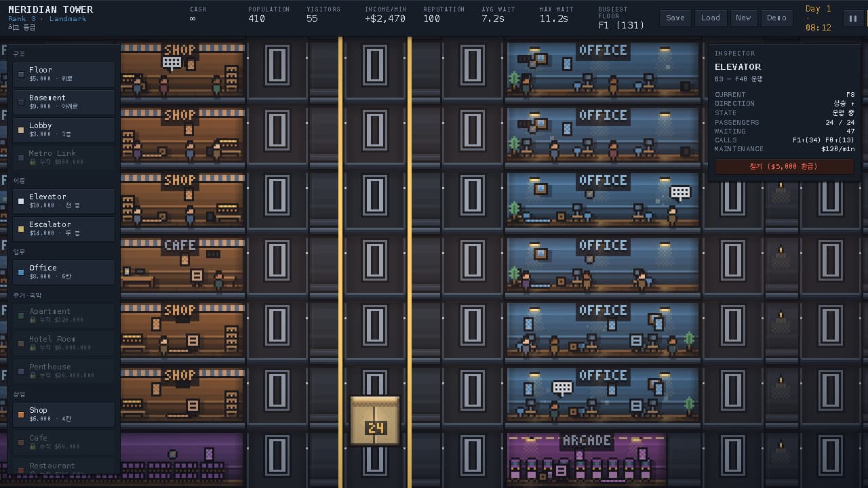The image size is (868, 488).
Task: Select the Floor build item
Action: coord(64,74)
